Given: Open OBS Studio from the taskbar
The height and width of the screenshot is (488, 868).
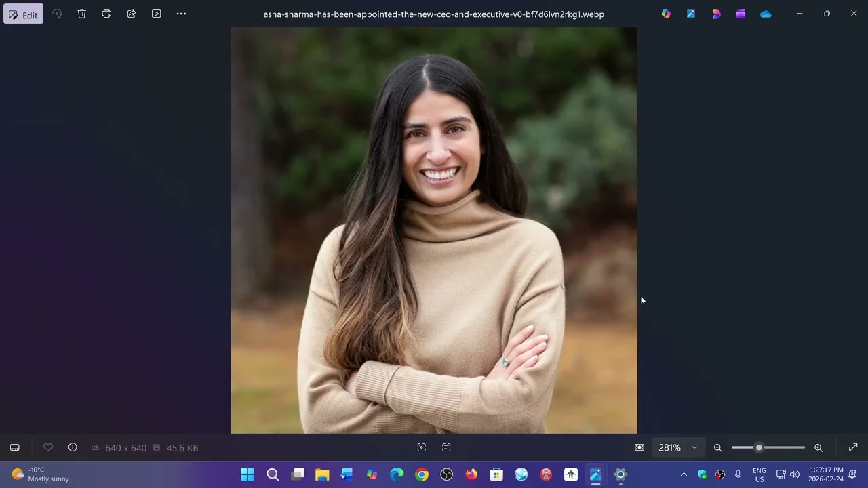Looking at the screenshot, I should pyautogui.click(x=446, y=474).
